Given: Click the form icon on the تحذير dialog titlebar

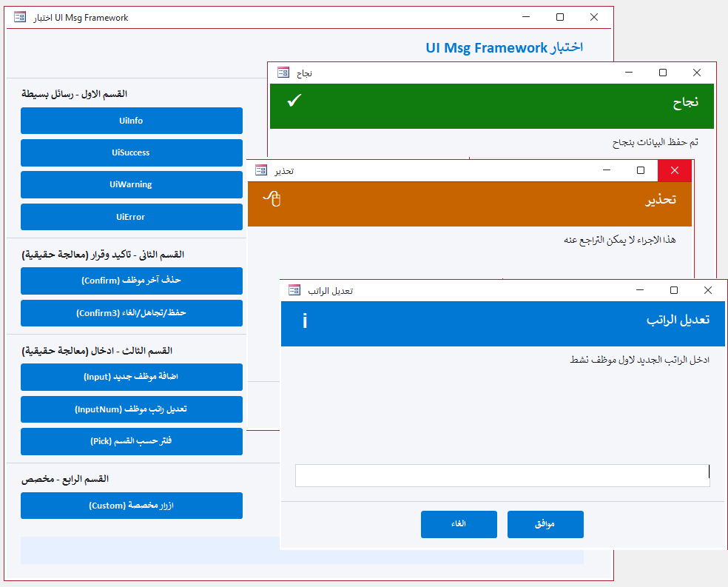Looking at the screenshot, I should pyautogui.click(x=260, y=170).
